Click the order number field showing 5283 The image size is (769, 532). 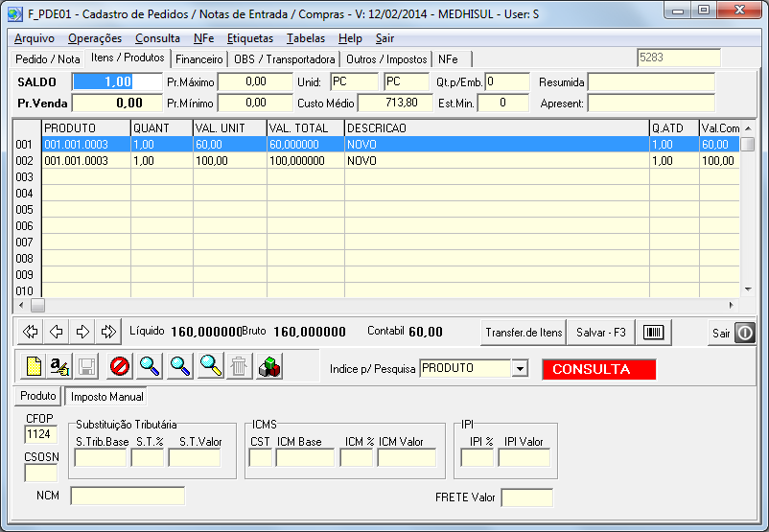click(x=679, y=58)
